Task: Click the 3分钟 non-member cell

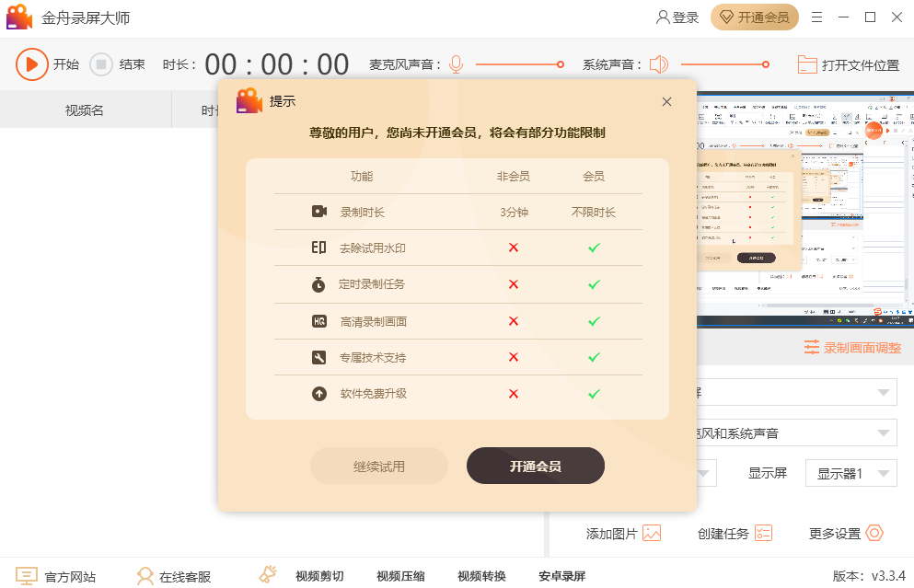Action: (514, 213)
